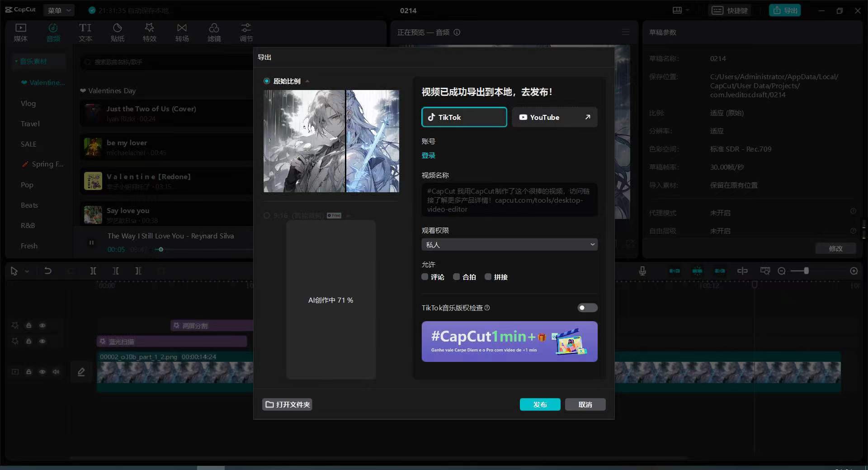Open the 快捷键 shortcuts button
Image resolution: width=868 pixels, height=470 pixels.
(730, 10)
